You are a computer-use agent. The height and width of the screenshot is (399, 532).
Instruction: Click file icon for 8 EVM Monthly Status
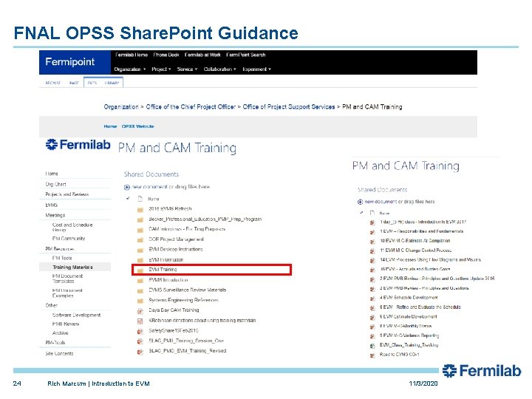tap(372, 327)
